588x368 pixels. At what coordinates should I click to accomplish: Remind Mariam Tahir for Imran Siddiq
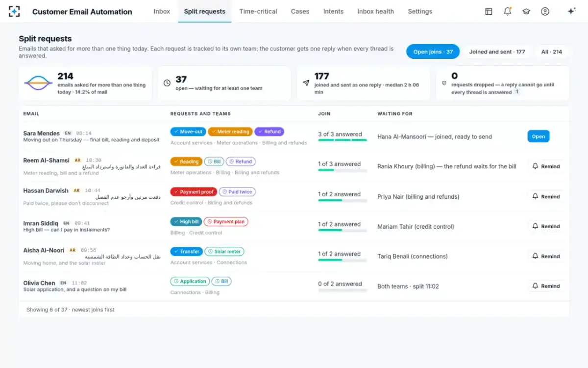pos(545,226)
